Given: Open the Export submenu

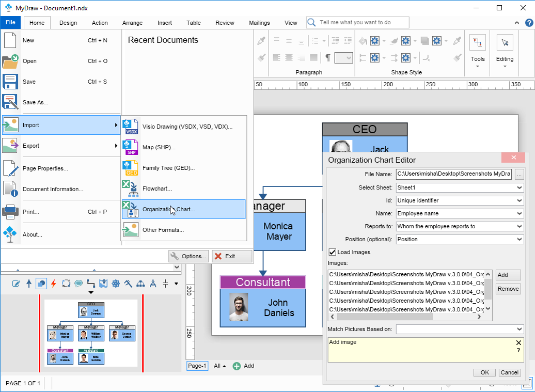Looking at the screenshot, I should (x=61, y=146).
